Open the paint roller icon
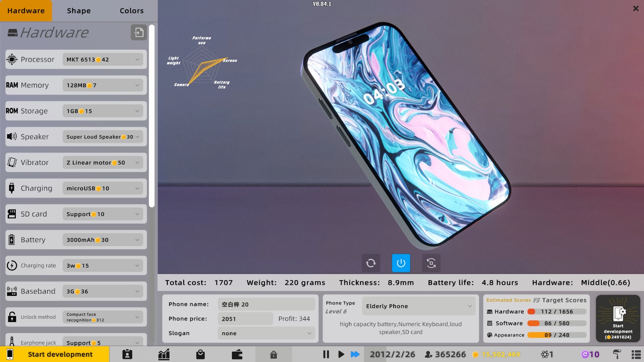 [x=617, y=354]
